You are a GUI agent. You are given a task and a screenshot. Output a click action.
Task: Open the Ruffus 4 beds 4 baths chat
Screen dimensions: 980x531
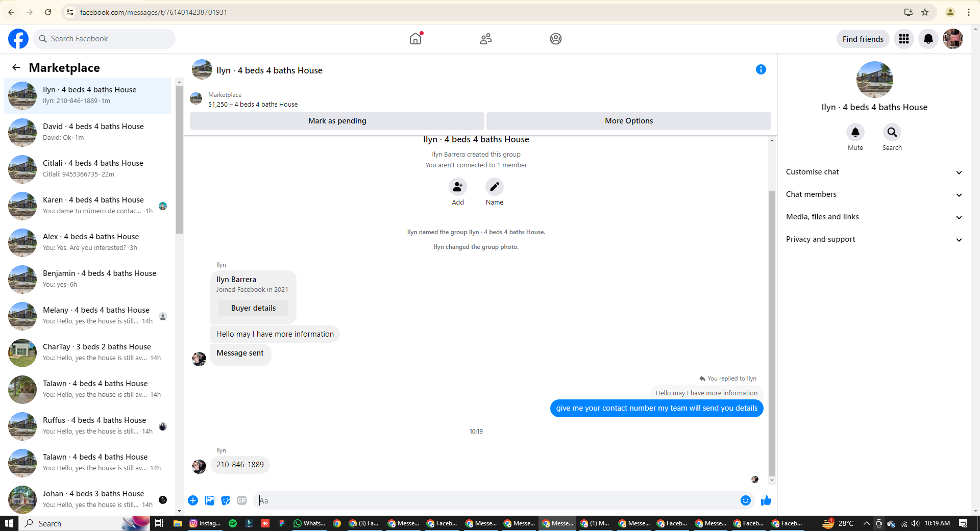click(88, 426)
